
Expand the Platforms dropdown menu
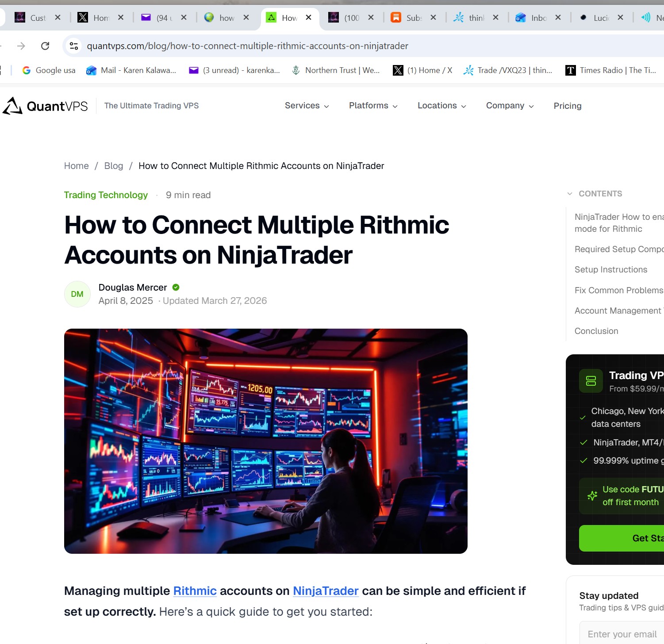pos(373,106)
